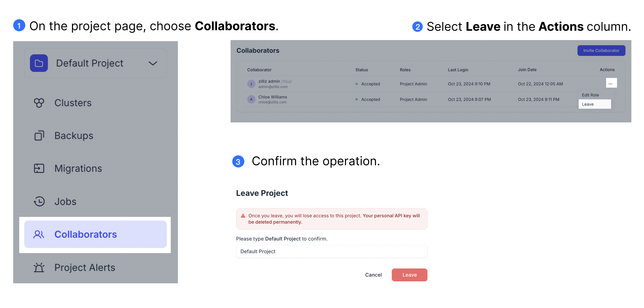Open the actions ellipsis menu for zilliz admin
This screenshot has width=644, height=308.
tap(611, 83)
